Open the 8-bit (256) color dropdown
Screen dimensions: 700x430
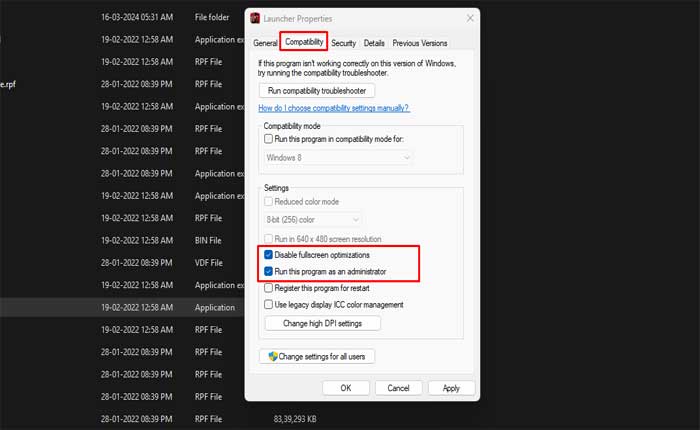312,219
